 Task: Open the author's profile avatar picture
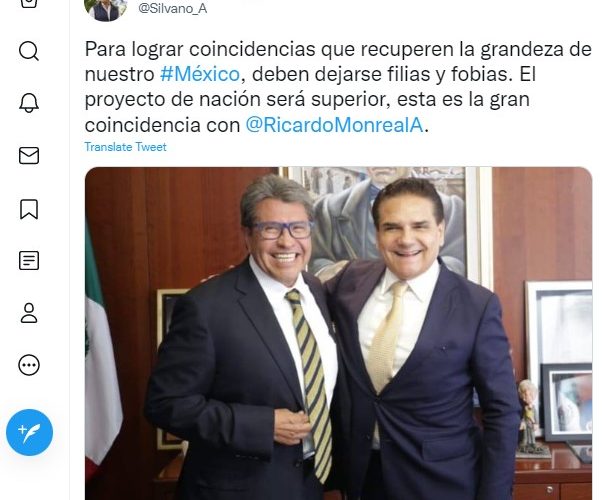click(106, 8)
